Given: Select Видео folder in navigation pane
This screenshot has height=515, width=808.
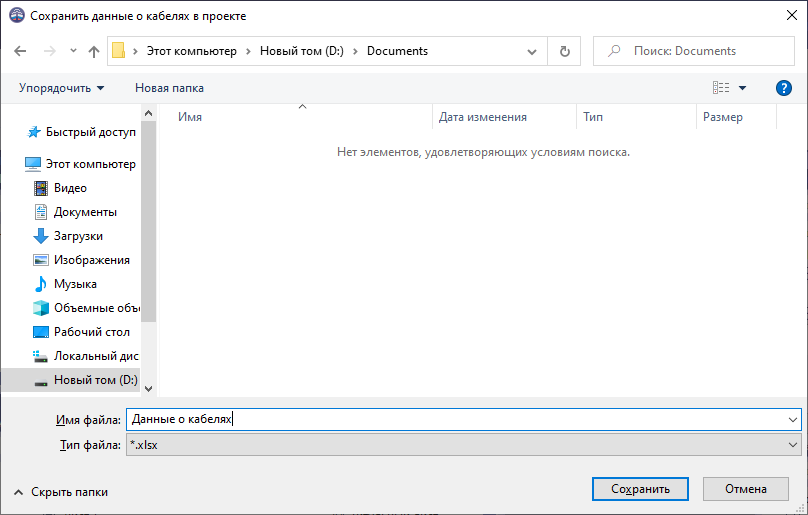Looking at the screenshot, I should tap(70, 188).
